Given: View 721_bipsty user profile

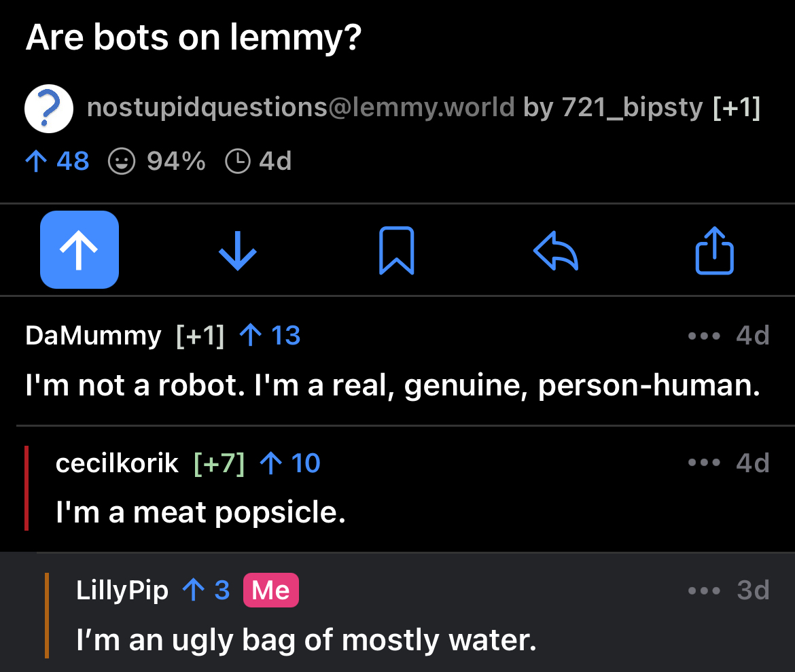Looking at the screenshot, I should (632, 107).
